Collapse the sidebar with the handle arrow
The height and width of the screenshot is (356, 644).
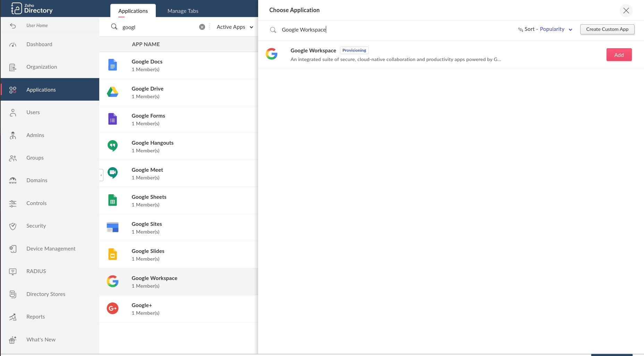point(101,175)
